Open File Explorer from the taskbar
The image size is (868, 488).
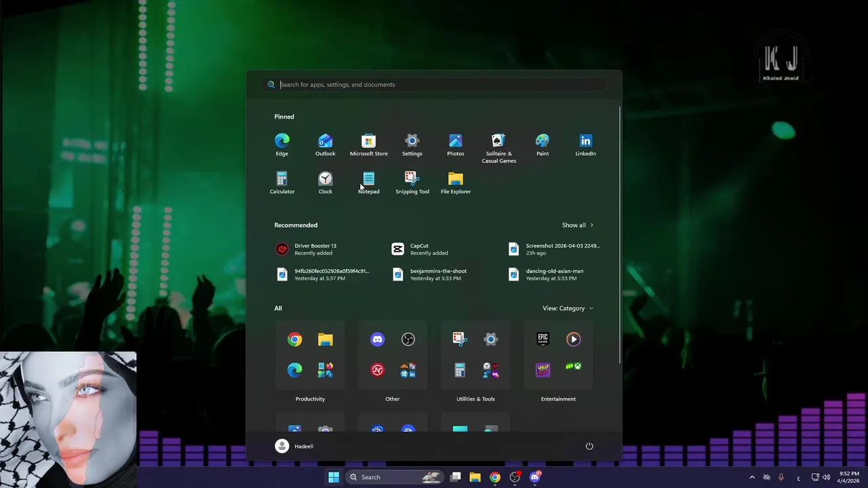click(x=475, y=477)
